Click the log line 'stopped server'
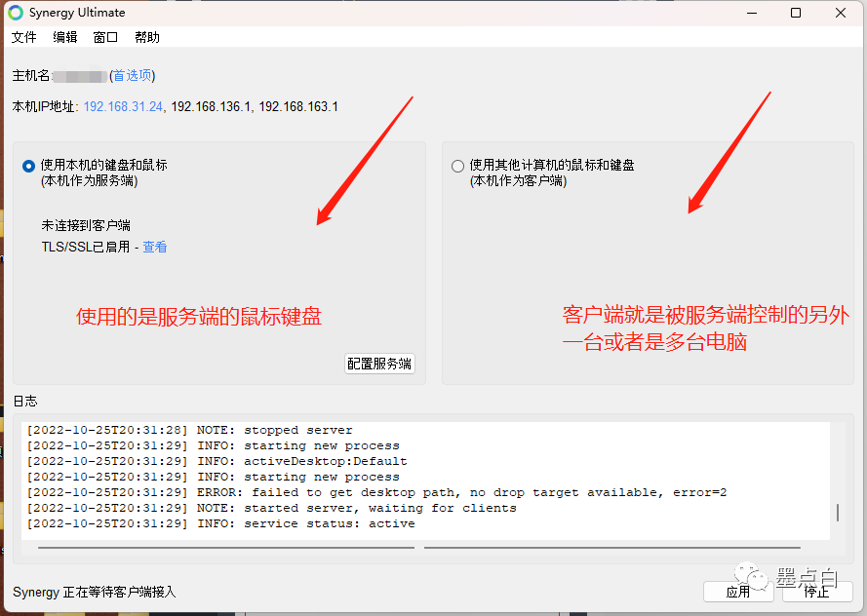Screen dimensions: 867x616 pyautogui.click(x=189, y=430)
